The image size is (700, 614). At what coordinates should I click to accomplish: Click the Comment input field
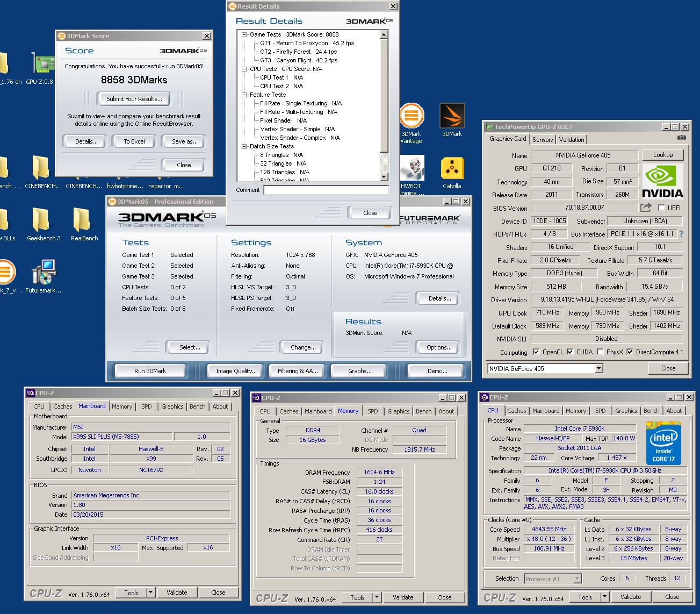[x=326, y=190]
